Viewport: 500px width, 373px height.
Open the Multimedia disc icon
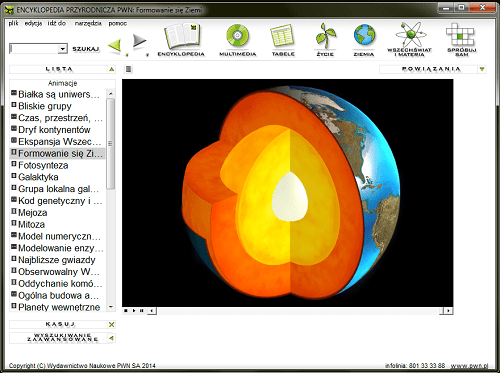point(237,35)
